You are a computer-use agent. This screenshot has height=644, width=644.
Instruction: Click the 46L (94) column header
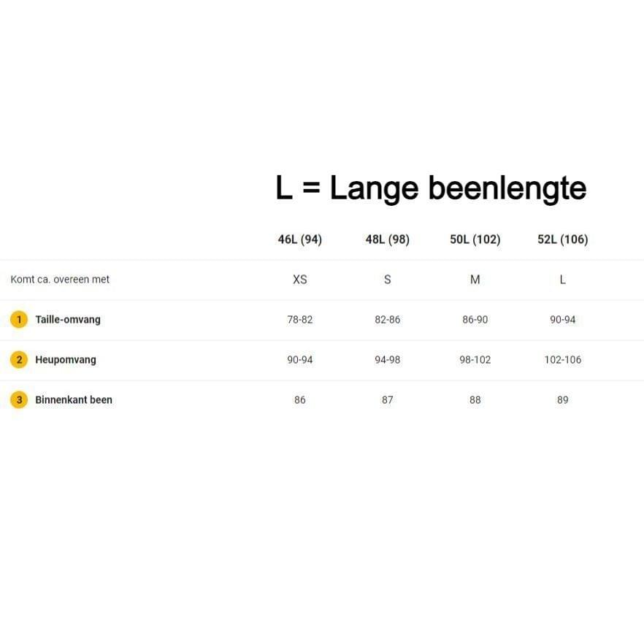(300, 239)
